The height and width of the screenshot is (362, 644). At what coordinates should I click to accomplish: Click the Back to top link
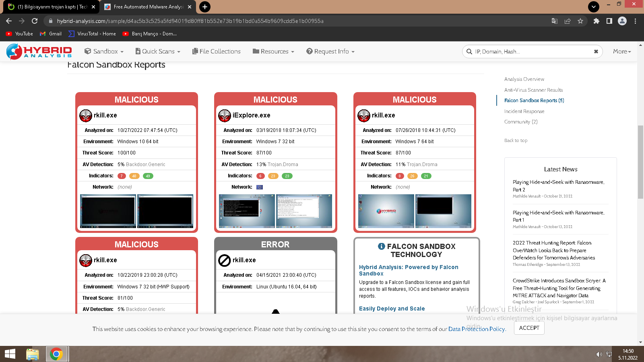(516, 140)
